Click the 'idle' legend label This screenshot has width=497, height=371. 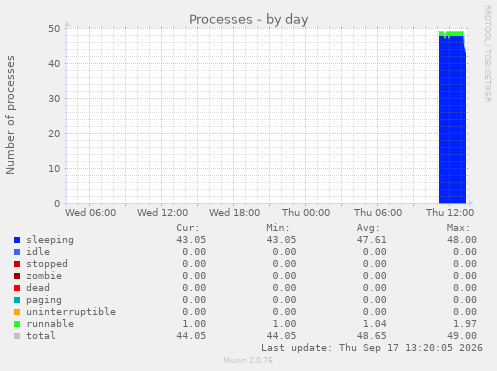pos(38,252)
